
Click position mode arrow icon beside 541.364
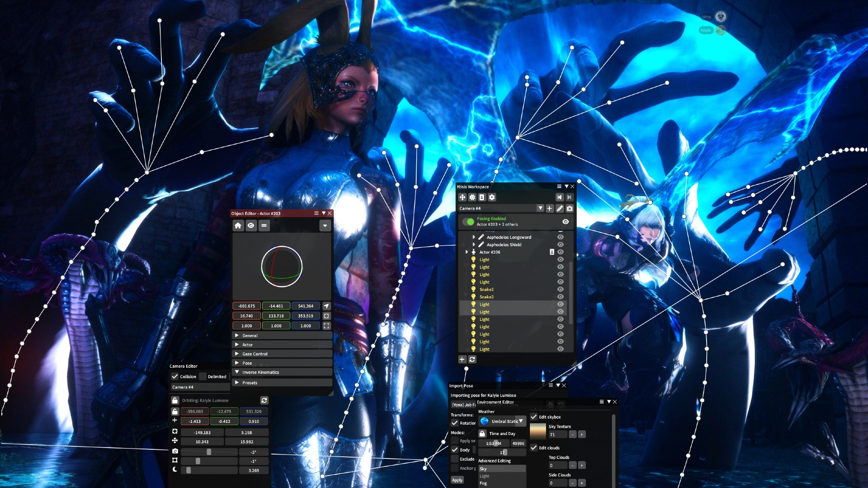326,306
